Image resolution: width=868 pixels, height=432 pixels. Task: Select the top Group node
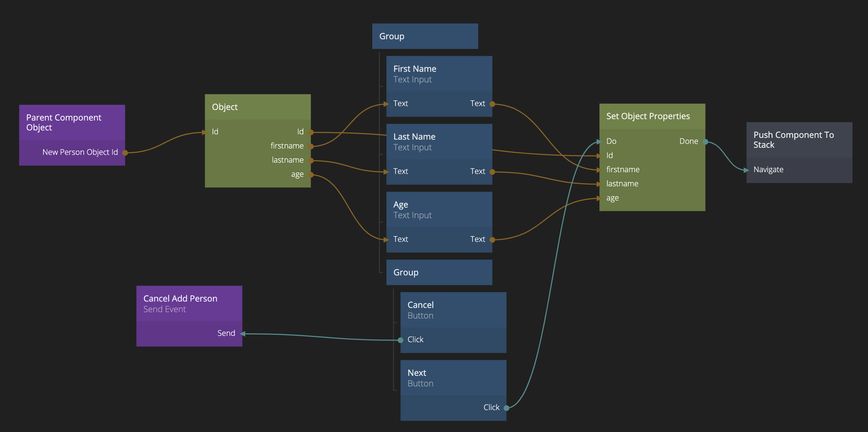click(x=425, y=36)
